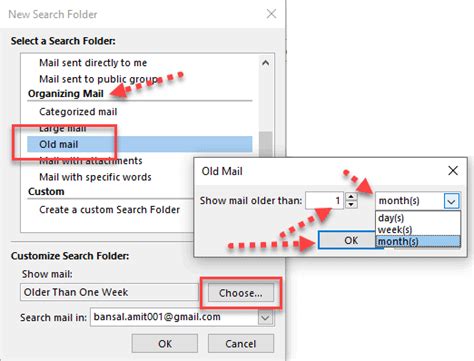Select 'Create a custom Search Folder'
474x361 pixels.
109,210
